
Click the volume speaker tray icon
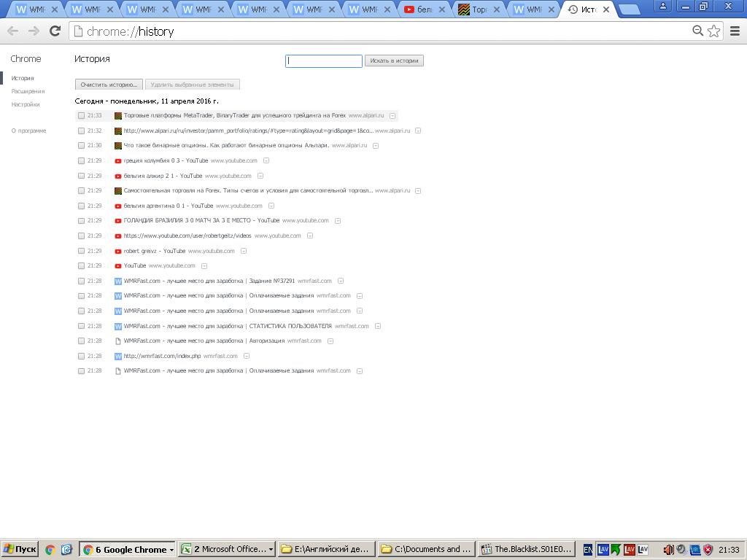(668, 550)
